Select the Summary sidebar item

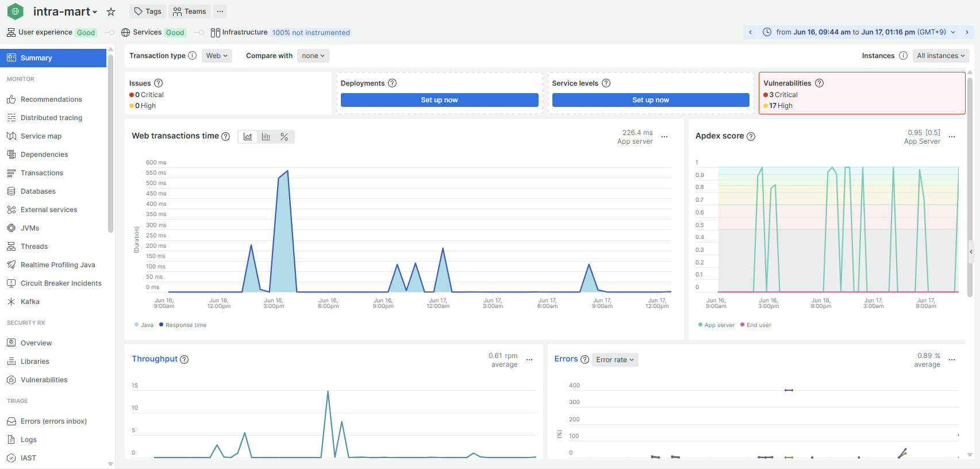pos(53,58)
